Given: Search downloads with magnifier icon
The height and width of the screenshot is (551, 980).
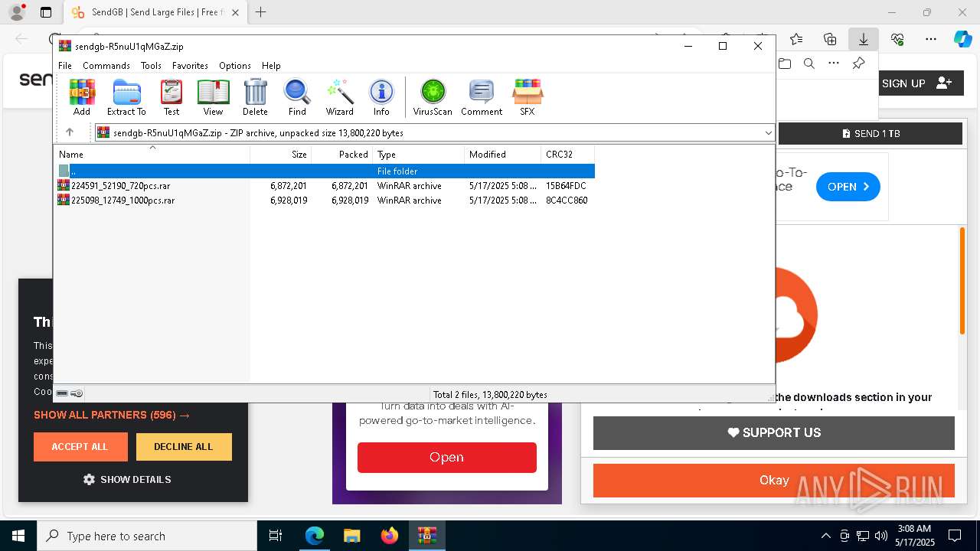Looking at the screenshot, I should coord(809,64).
